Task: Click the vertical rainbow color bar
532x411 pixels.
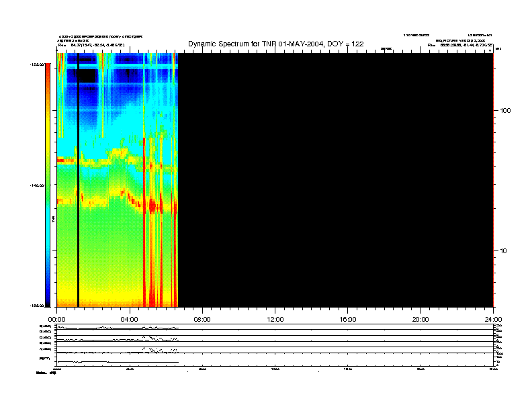Action: [48, 185]
